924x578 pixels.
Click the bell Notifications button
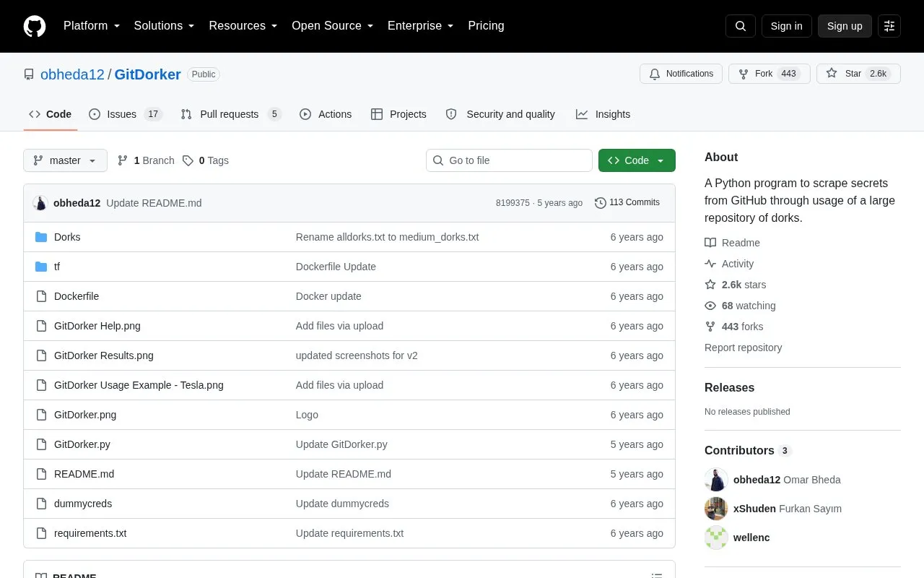pos(681,74)
